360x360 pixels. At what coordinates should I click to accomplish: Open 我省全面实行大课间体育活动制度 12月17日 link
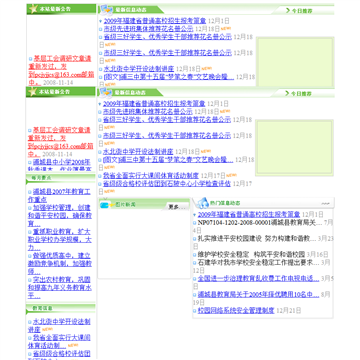point(151,175)
